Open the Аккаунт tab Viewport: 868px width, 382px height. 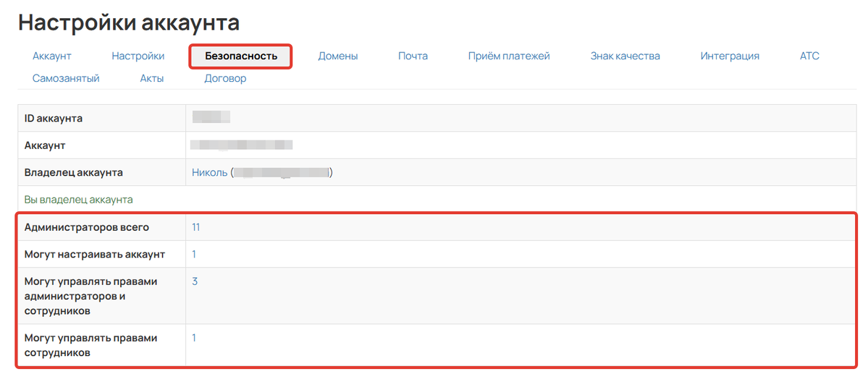pyautogui.click(x=52, y=56)
